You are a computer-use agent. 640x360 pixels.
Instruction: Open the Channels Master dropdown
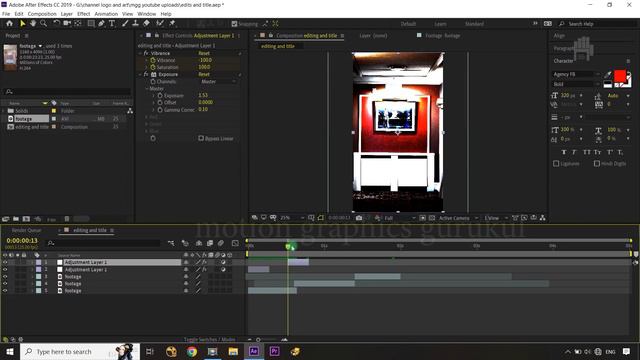(x=218, y=82)
